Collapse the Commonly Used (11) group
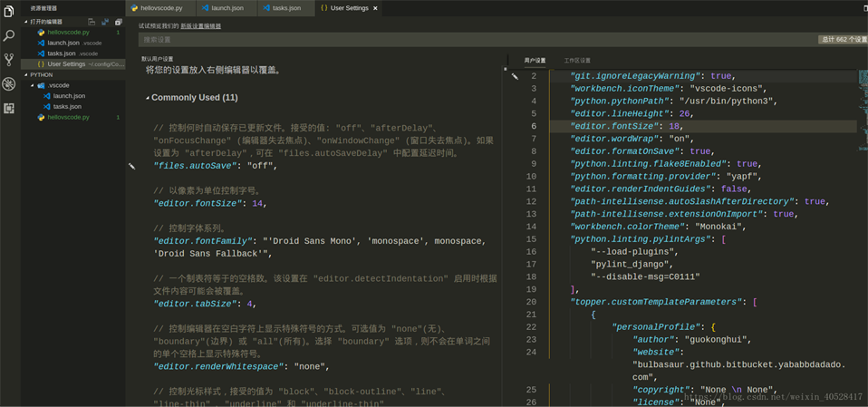The image size is (868, 407). 148,98
